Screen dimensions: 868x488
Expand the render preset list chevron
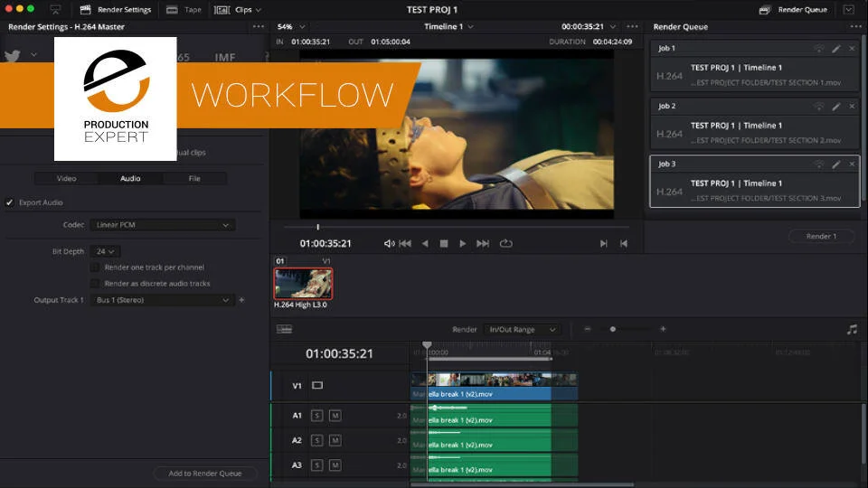pos(33,55)
